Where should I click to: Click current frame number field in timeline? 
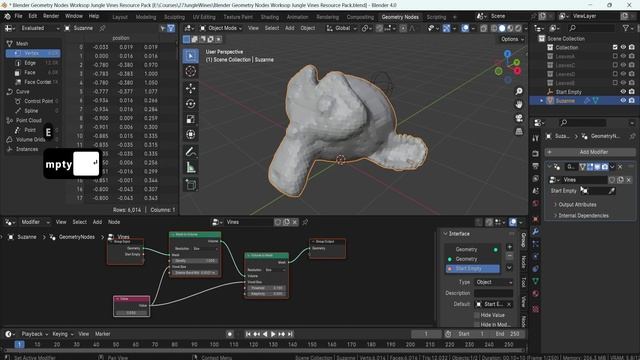click(426, 334)
